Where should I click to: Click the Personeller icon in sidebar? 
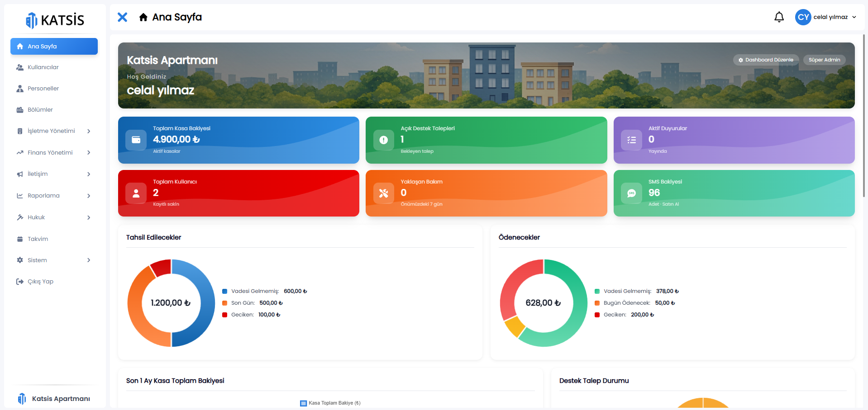tap(20, 89)
